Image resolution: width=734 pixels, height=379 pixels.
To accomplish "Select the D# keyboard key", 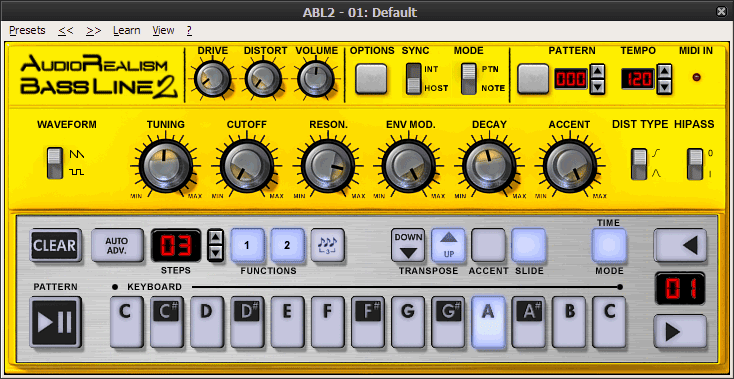I will point(247,322).
